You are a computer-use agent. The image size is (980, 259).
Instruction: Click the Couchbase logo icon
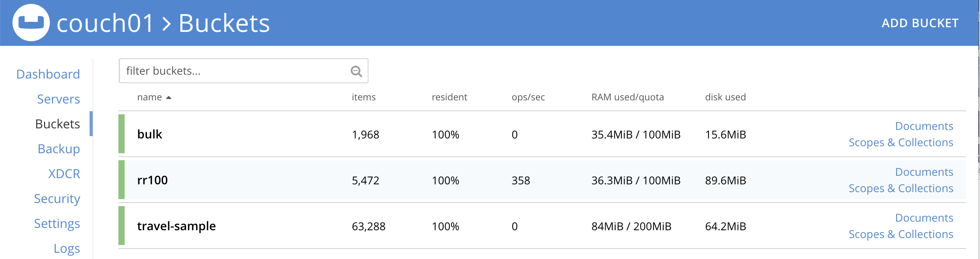point(31,23)
